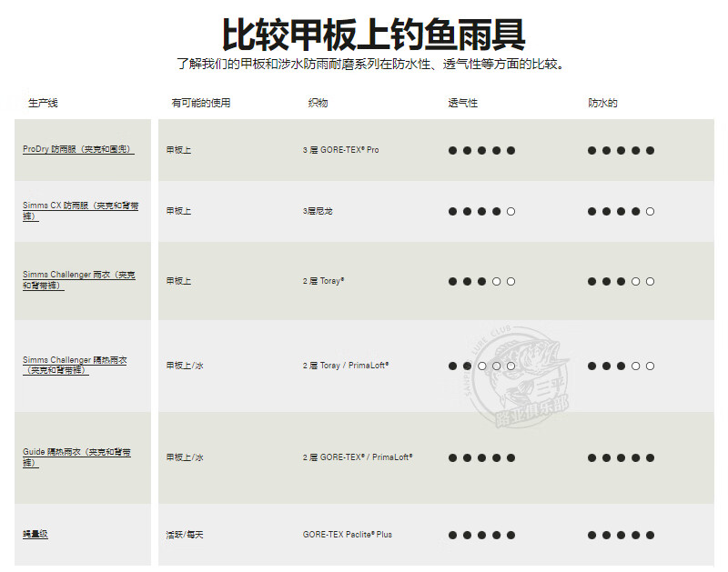
Task: Click the 织物 column header
Action: (318, 103)
